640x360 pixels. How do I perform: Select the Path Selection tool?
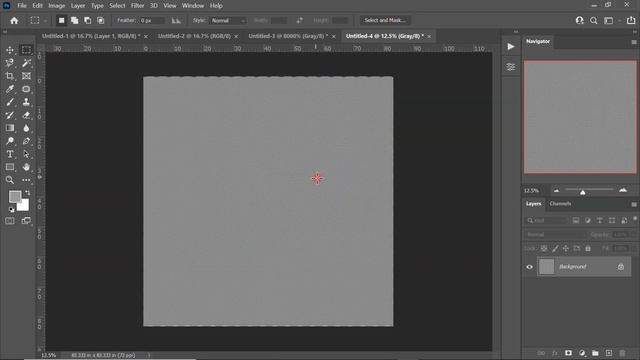pyautogui.click(x=26, y=154)
